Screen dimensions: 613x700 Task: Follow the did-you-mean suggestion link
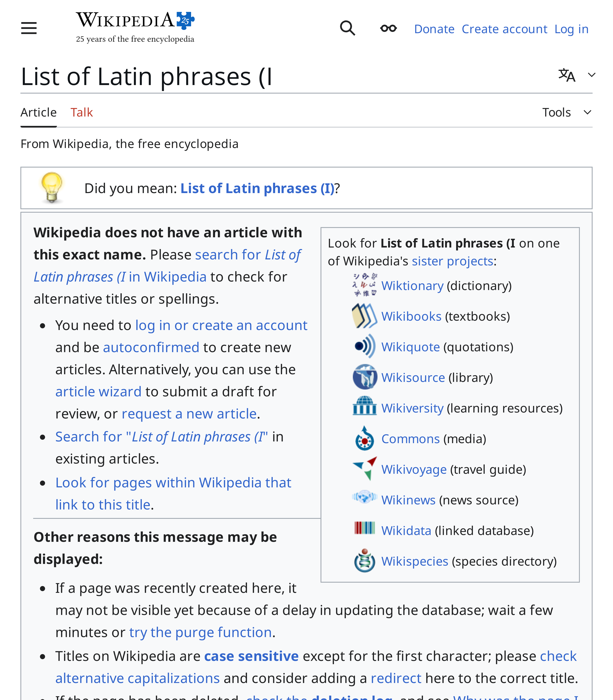coord(257,188)
